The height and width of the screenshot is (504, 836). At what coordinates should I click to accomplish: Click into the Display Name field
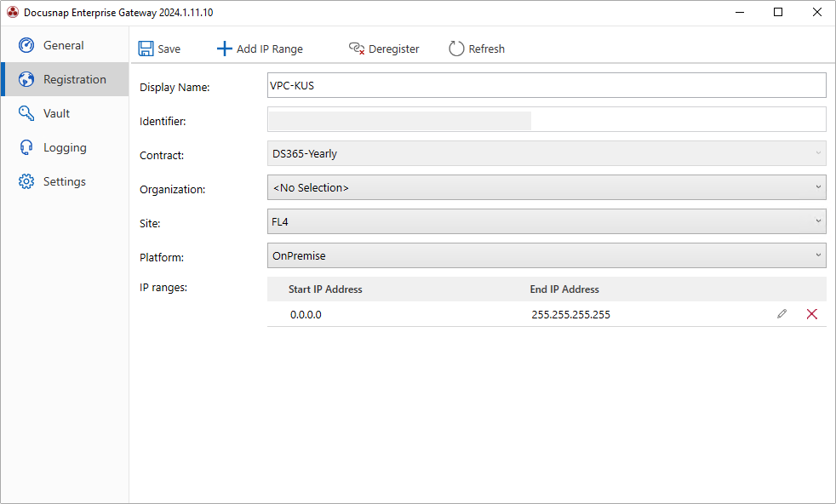pyautogui.click(x=547, y=85)
